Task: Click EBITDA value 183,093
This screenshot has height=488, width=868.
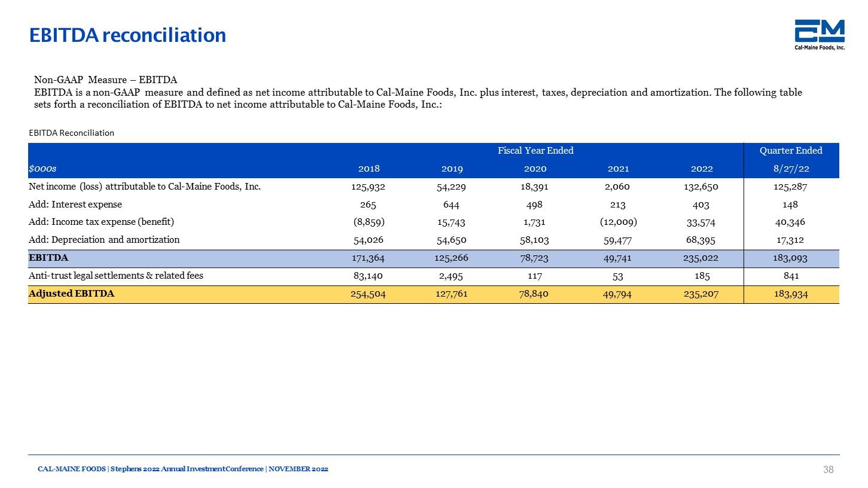Action: click(x=790, y=258)
